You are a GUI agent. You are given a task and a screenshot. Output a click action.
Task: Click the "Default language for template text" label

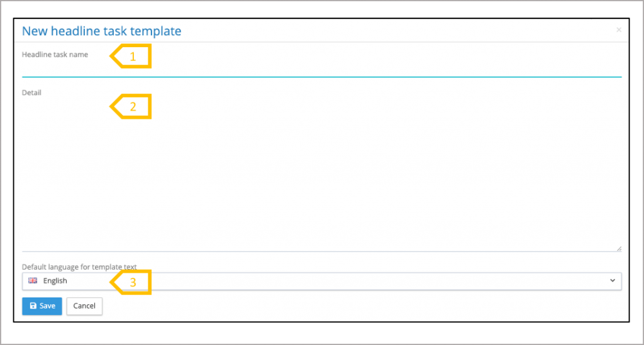click(x=79, y=267)
